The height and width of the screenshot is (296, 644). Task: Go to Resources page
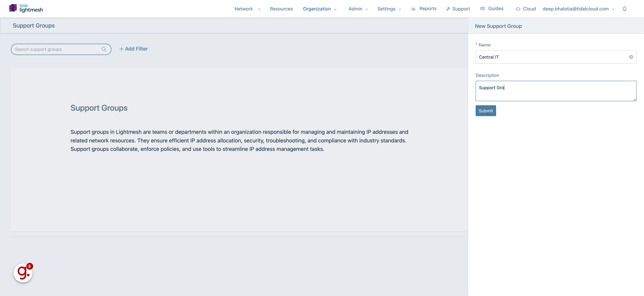click(x=281, y=9)
